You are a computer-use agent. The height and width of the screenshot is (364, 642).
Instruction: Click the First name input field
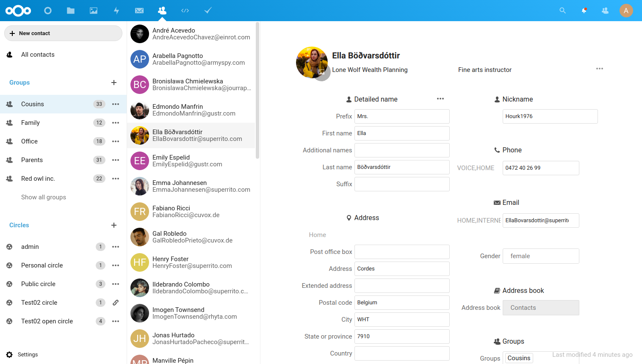tap(401, 133)
